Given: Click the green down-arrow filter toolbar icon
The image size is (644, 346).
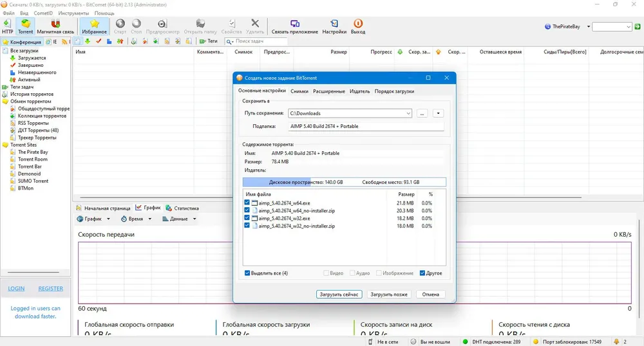Looking at the screenshot, I should 88,41.
